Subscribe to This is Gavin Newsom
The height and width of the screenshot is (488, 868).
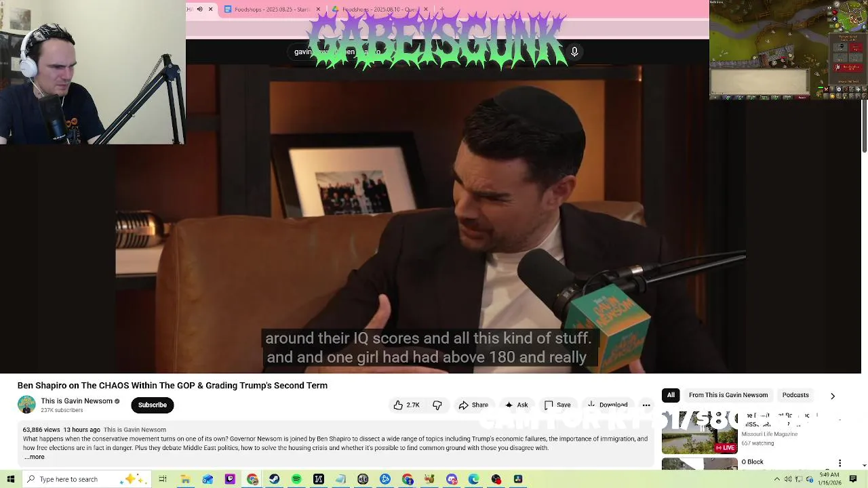(152, 405)
